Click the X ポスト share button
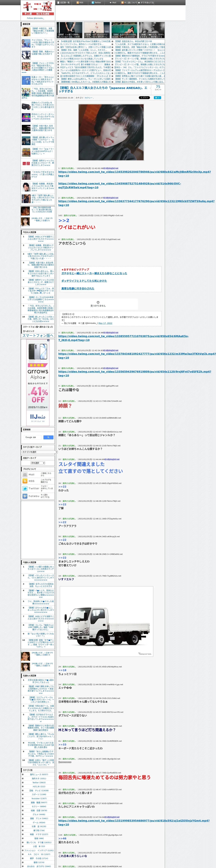The width and height of the screenshot is (216, 868). pos(144,97)
